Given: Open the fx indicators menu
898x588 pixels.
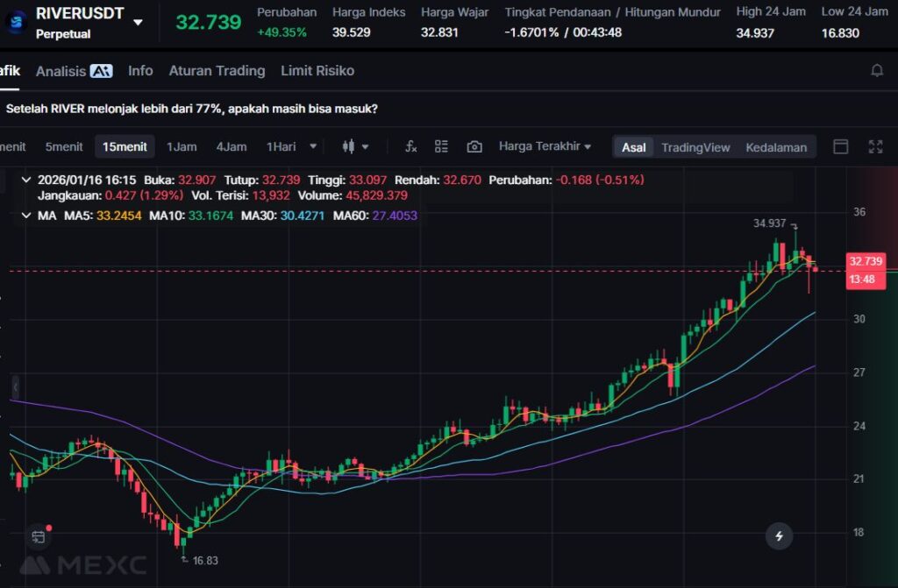Looking at the screenshot, I should coord(410,146).
